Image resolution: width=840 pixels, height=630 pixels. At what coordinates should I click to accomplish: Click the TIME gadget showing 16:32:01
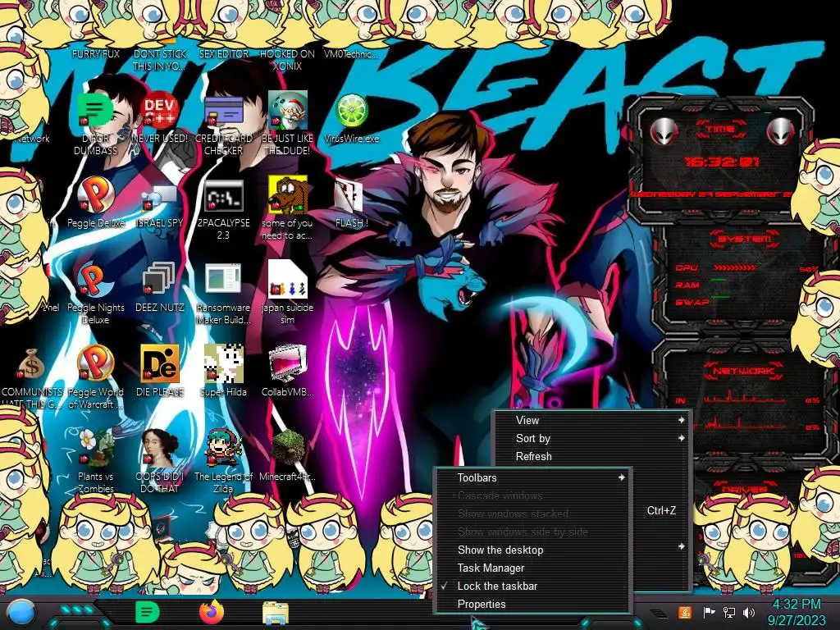click(x=720, y=161)
